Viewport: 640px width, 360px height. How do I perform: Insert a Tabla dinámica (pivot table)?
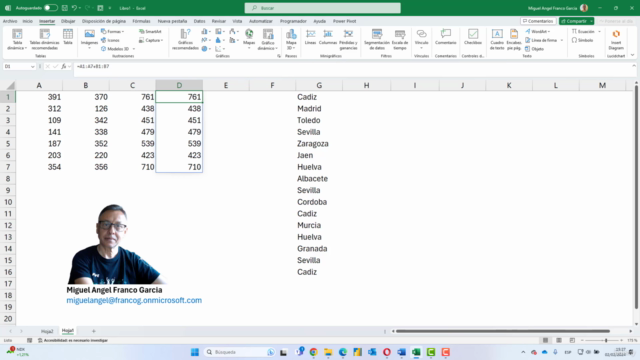[17, 39]
